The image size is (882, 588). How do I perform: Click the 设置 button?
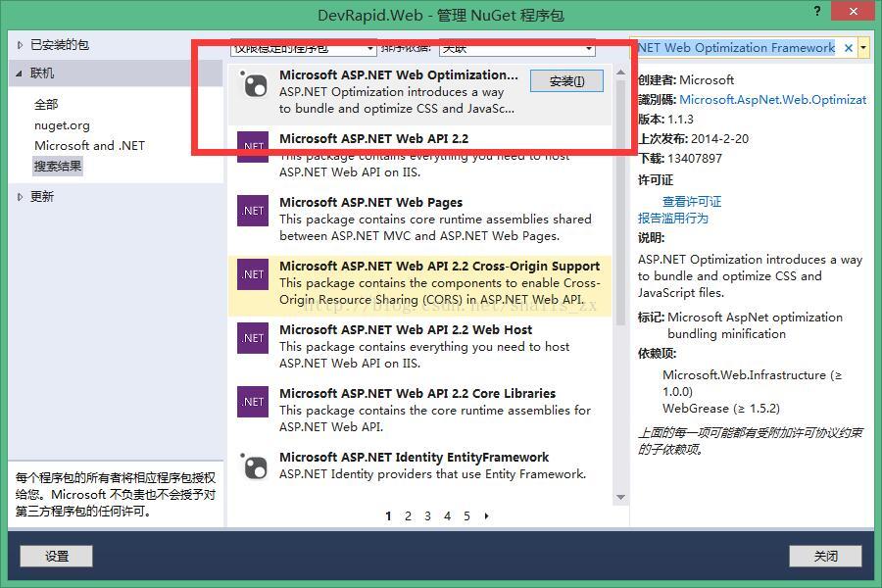(x=56, y=556)
